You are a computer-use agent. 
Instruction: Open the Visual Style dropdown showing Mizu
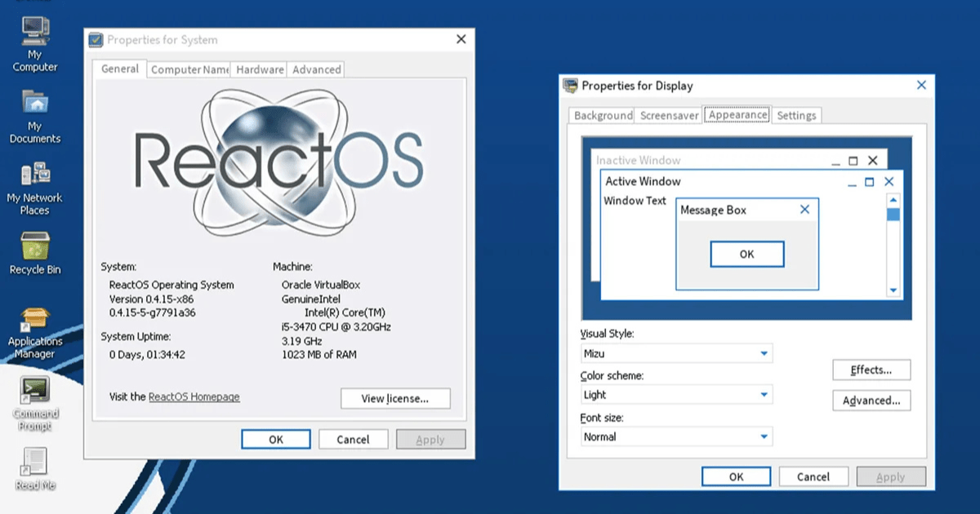click(766, 353)
